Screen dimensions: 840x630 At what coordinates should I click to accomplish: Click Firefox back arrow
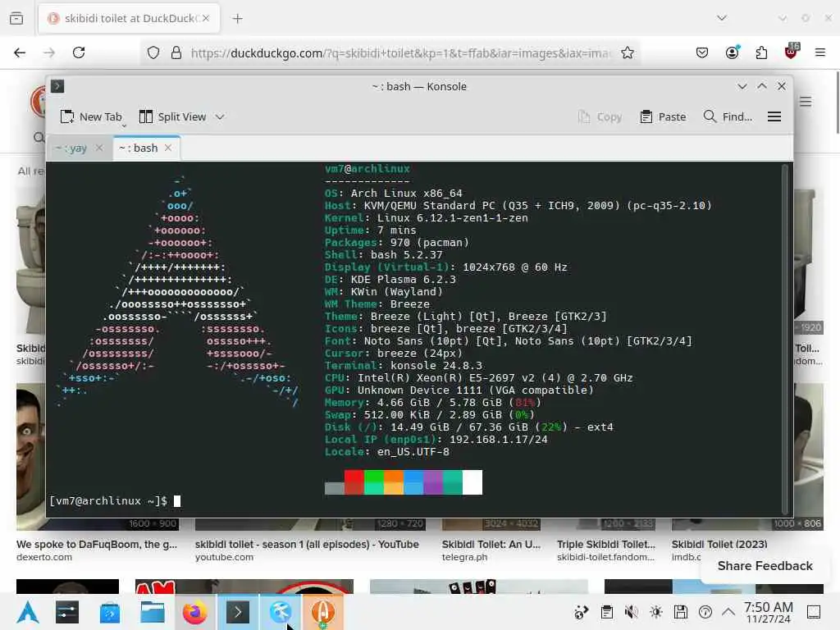[20, 52]
